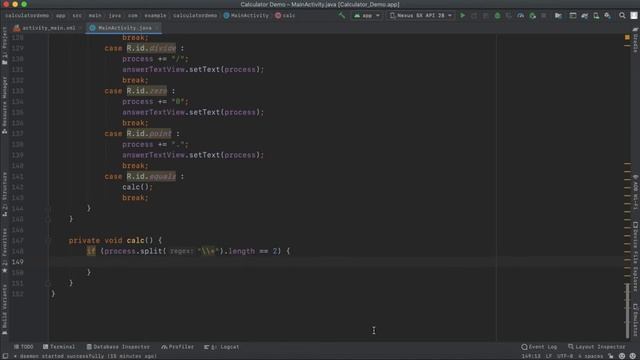Click the user account icon at top right
Screen dimensions: 640x360
(x=634, y=16)
